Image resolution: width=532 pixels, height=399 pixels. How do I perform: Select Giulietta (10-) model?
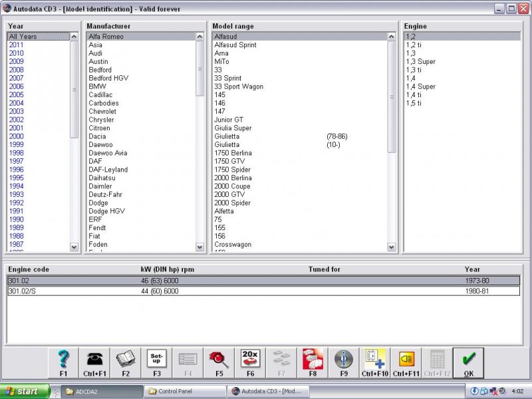tap(300, 144)
